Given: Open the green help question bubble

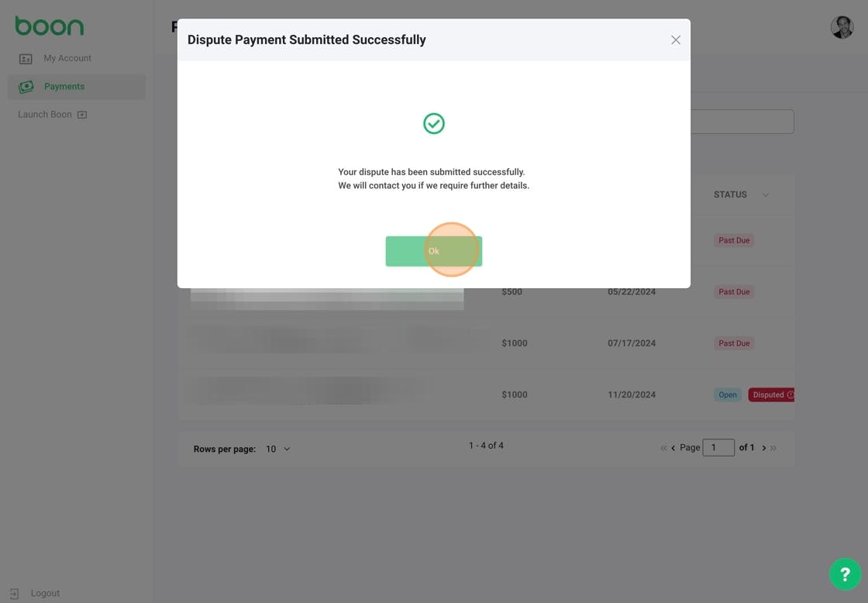Looking at the screenshot, I should tap(845, 574).
